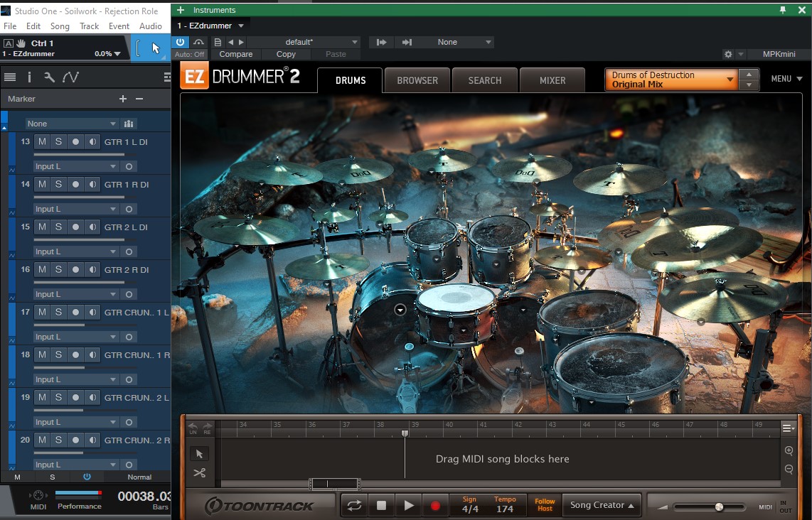This screenshot has height=520, width=812.
Task: Open kick drum selection arrow
Action: point(400,310)
